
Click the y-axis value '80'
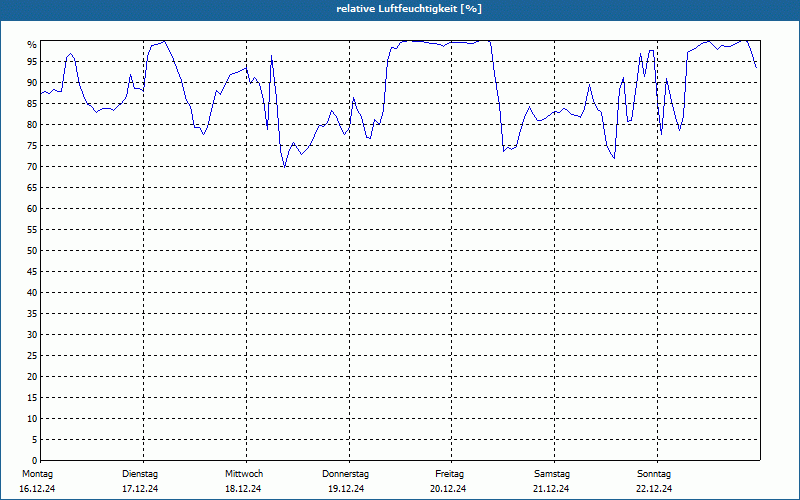(32, 124)
